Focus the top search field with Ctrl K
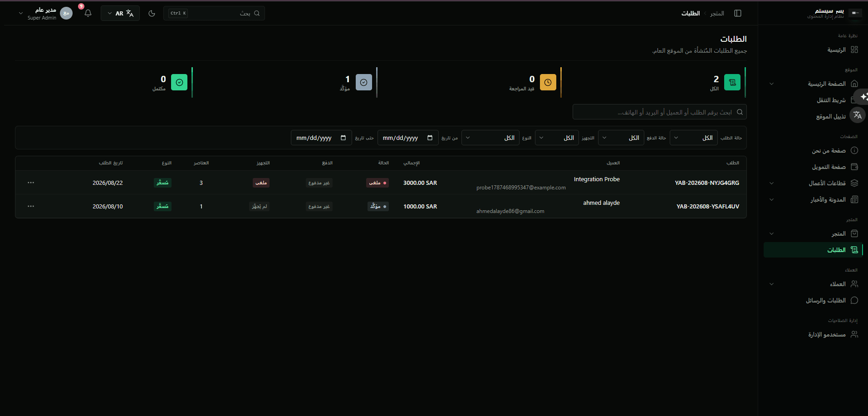 214,13
